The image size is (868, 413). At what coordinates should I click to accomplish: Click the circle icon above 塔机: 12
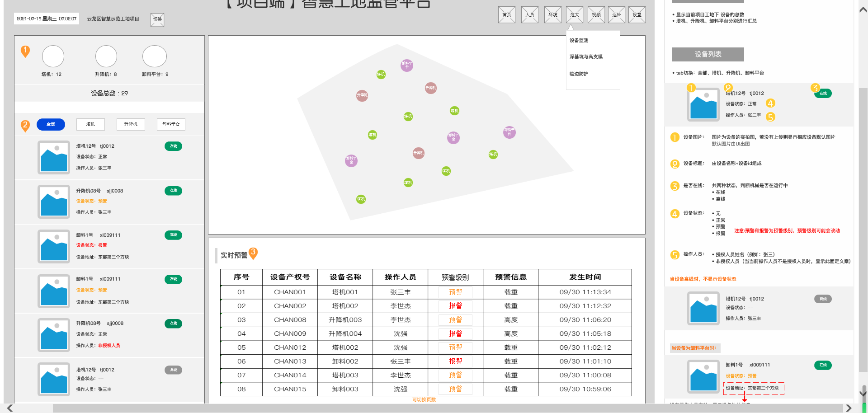53,56
